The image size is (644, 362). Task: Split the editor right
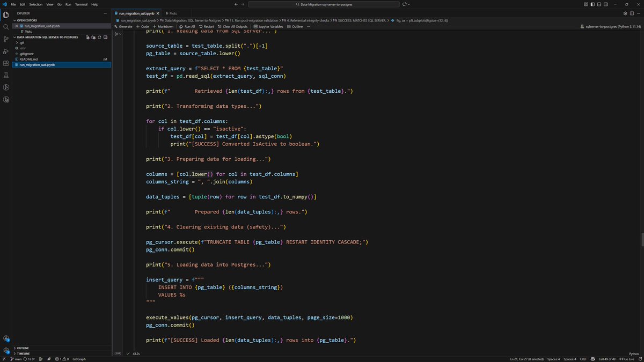[x=632, y=13]
